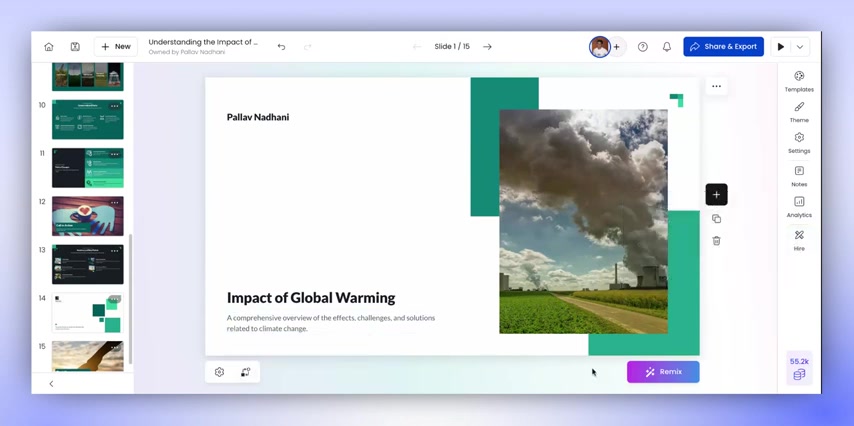This screenshot has height=426, width=854.
Task: Open the Settings panel in sidebar
Action: pyautogui.click(x=799, y=143)
